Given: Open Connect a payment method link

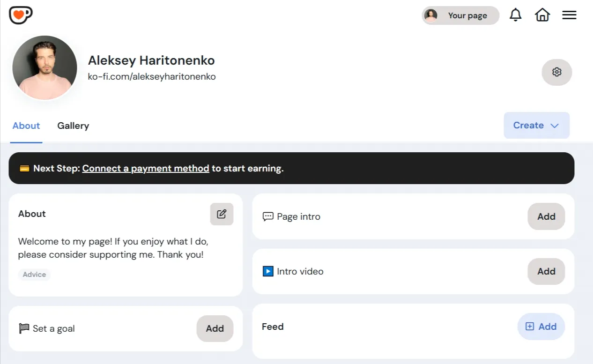Looking at the screenshot, I should point(146,168).
